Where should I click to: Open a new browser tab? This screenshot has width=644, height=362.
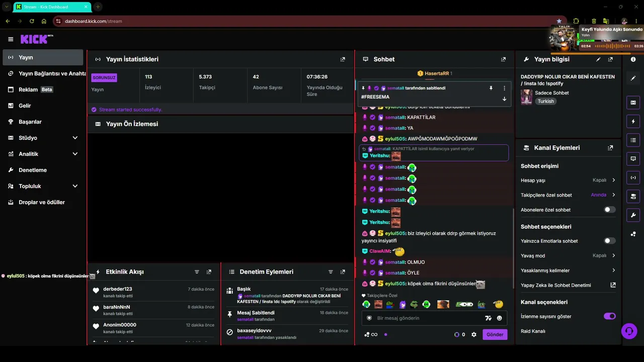pos(98,7)
